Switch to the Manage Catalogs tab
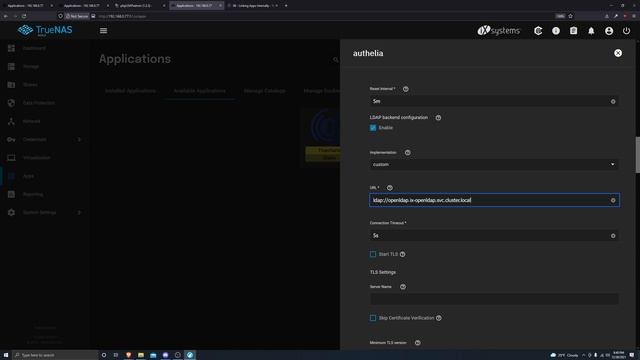The image size is (640, 360). (x=264, y=91)
